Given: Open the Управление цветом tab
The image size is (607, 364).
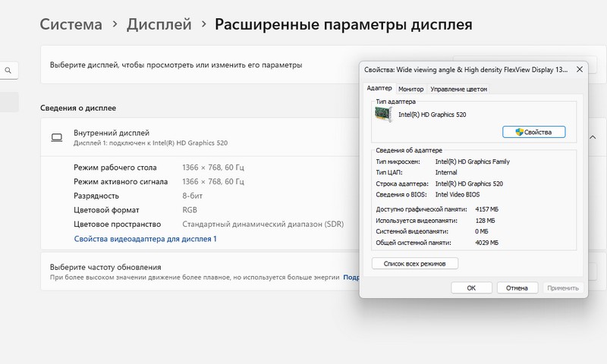Looking at the screenshot, I should click(458, 89).
